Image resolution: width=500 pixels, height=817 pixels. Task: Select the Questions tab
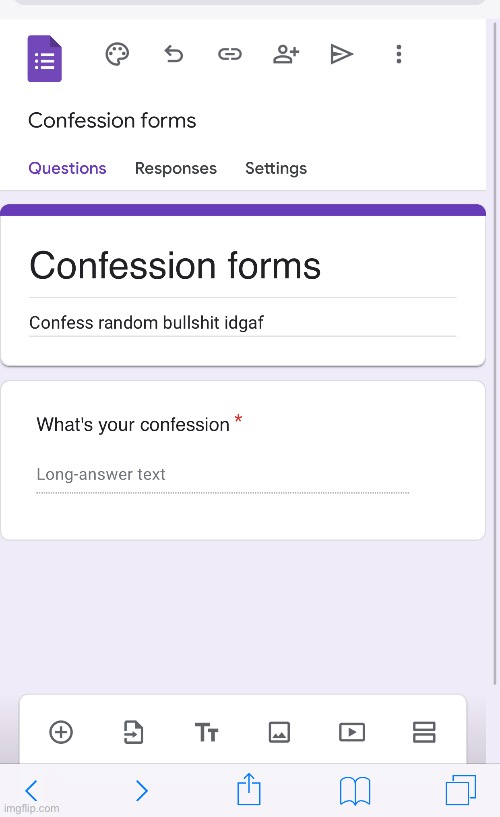point(67,168)
